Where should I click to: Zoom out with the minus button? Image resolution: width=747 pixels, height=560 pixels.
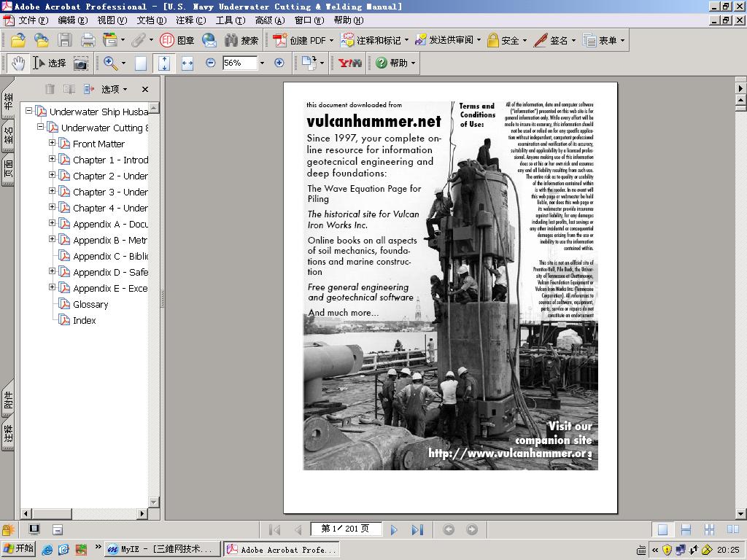[211, 63]
